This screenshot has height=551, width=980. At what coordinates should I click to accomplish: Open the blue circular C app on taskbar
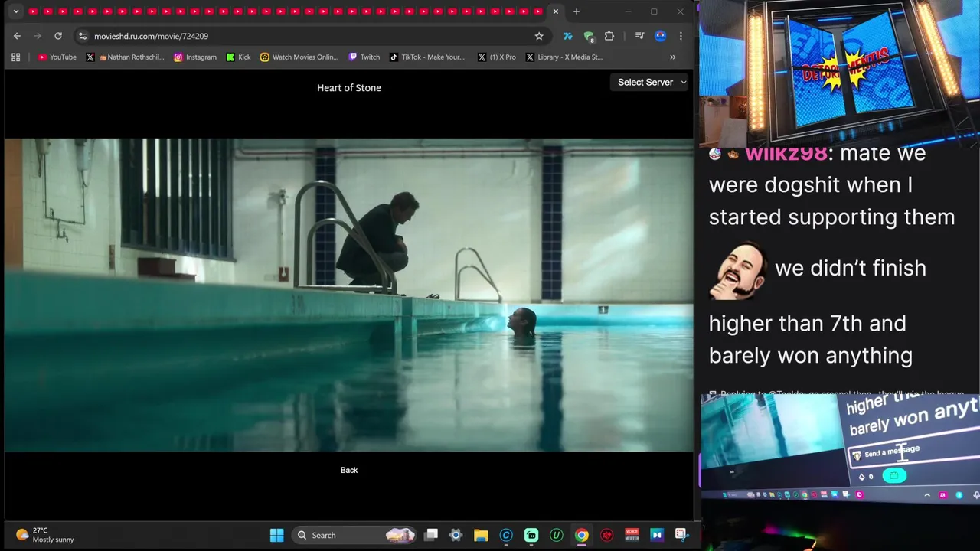(x=506, y=535)
